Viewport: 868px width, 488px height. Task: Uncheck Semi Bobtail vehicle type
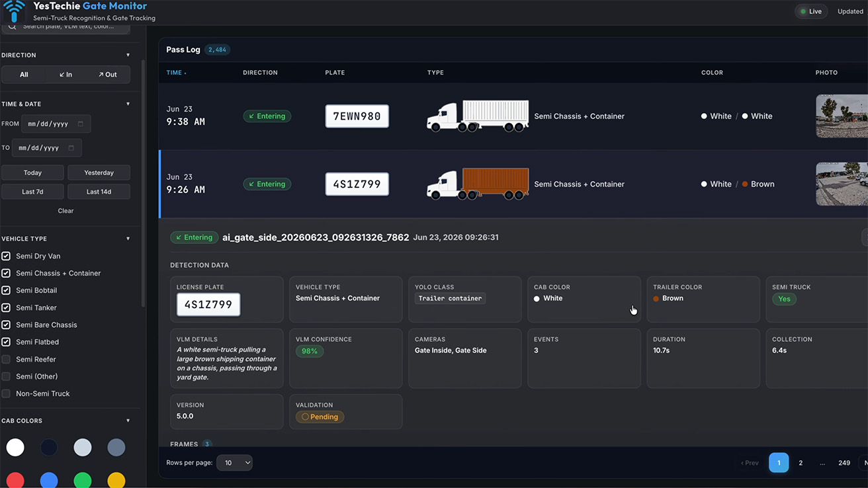(x=6, y=290)
